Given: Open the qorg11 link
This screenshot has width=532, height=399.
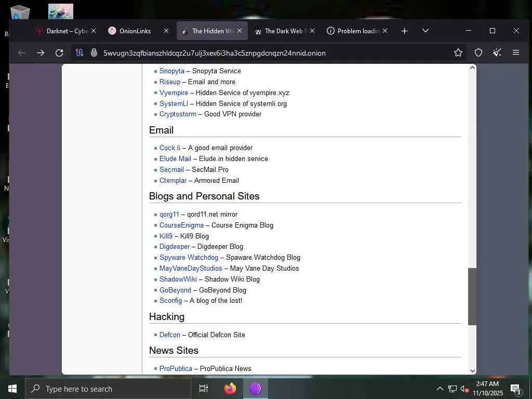Looking at the screenshot, I should [x=169, y=215].
